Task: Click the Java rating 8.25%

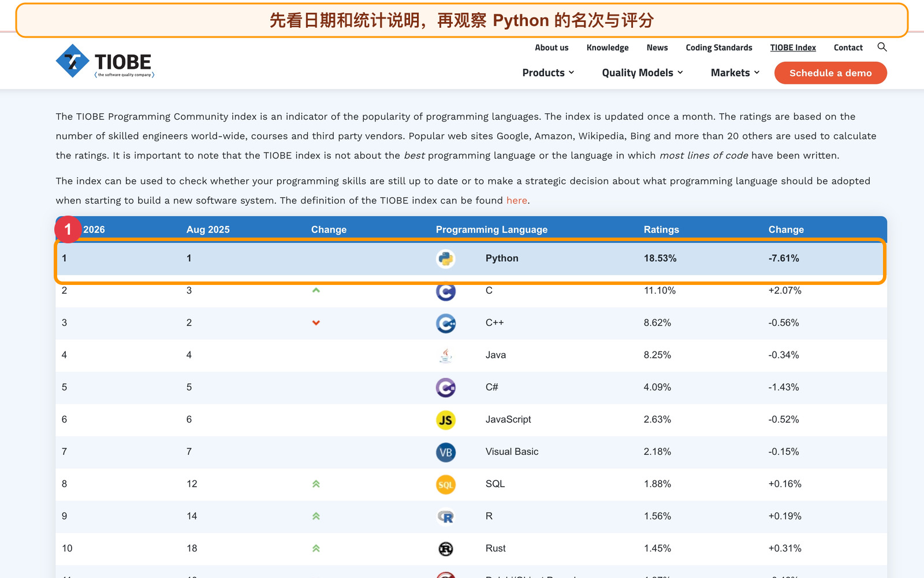Action: click(x=657, y=355)
